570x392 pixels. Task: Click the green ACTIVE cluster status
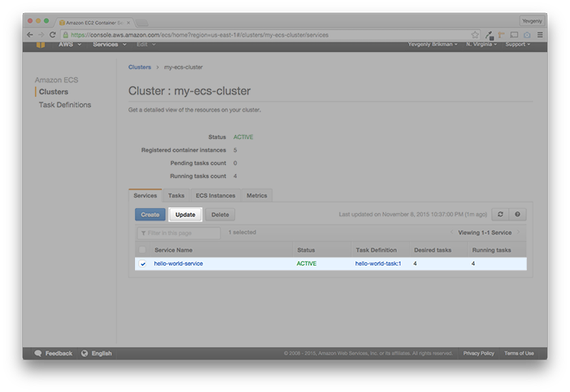click(243, 137)
